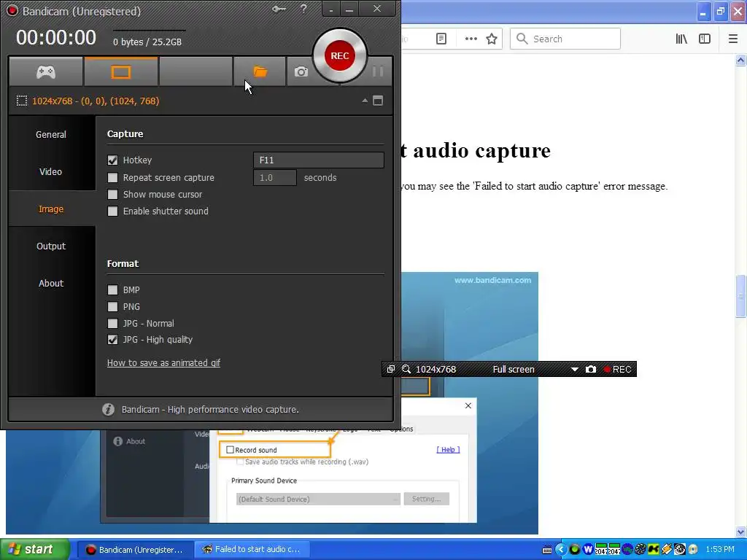Check the JPG - Normal format checkbox
This screenshot has height=560, width=747.
coord(112,323)
